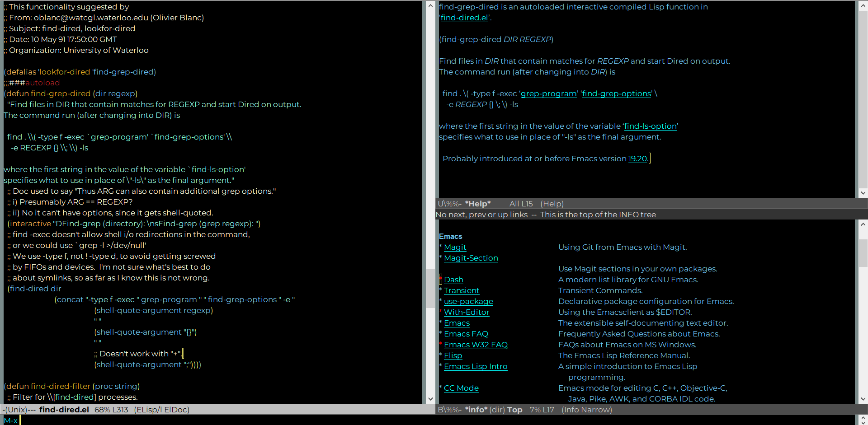
Task: Click the 19.20 version link
Action: tap(637, 159)
